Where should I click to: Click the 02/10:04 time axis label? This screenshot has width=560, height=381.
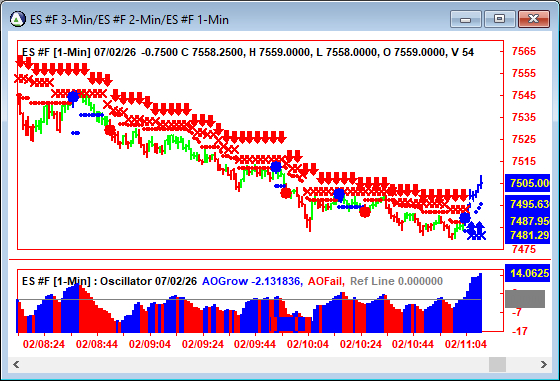[308, 344]
